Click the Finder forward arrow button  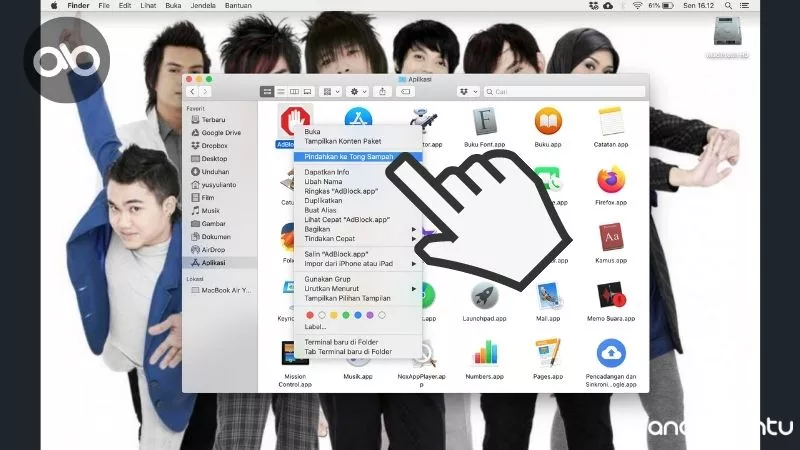[x=205, y=92]
